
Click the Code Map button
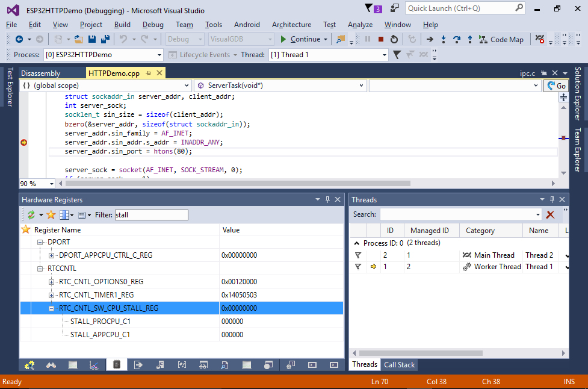click(501, 39)
